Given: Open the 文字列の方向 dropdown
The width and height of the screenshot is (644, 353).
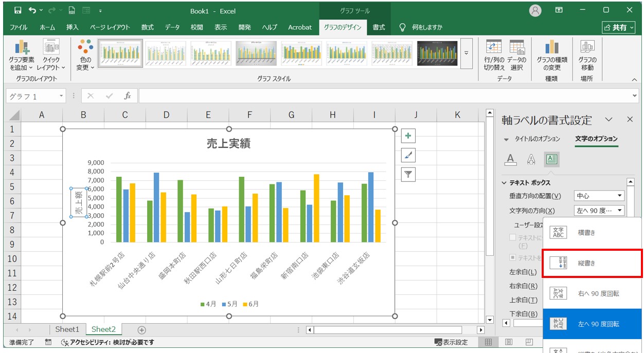Looking at the screenshot, I should point(599,210).
